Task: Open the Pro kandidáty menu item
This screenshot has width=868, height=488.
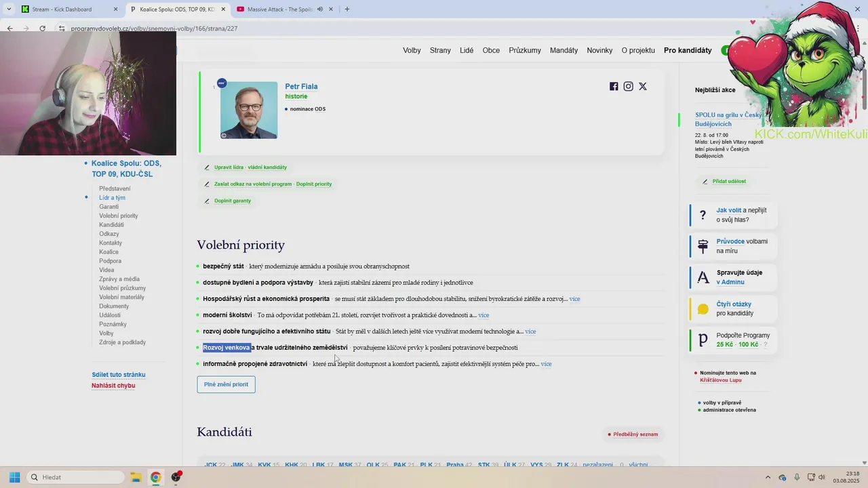Action: pos(688,50)
